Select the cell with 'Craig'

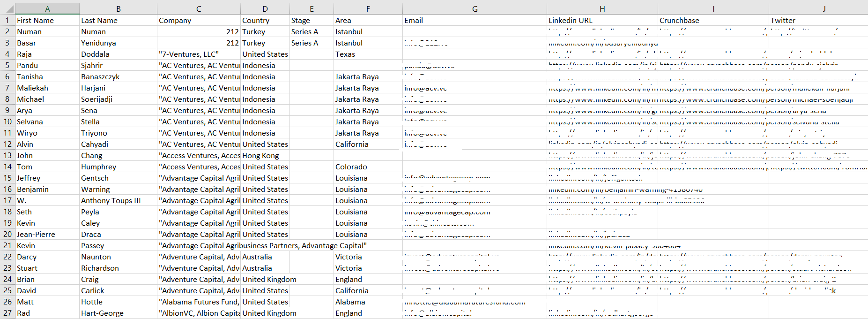[x=118, y=279]
